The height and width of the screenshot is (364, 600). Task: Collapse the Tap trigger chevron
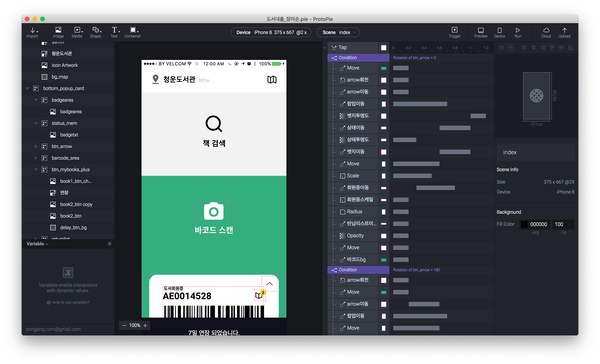pos(325,48)
